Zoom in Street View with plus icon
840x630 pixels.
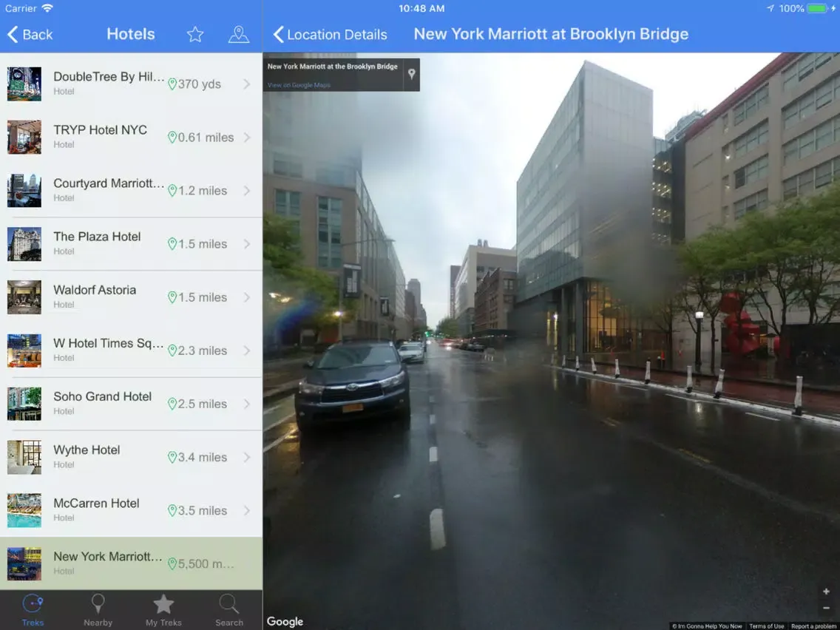[x=826, y=592]
